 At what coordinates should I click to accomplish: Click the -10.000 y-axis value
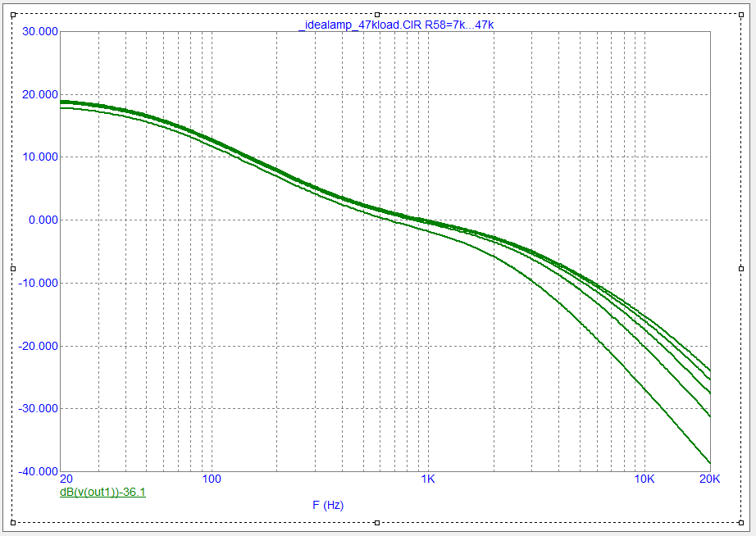click(38, 283)
